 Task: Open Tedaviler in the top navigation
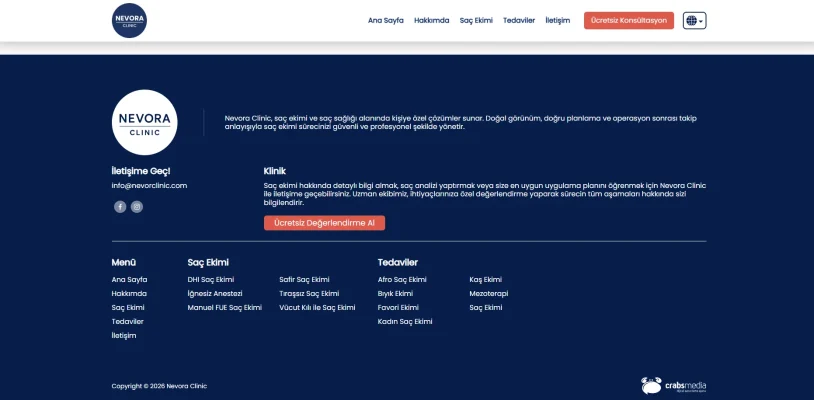pyautogui.click(x=519, y=21)
